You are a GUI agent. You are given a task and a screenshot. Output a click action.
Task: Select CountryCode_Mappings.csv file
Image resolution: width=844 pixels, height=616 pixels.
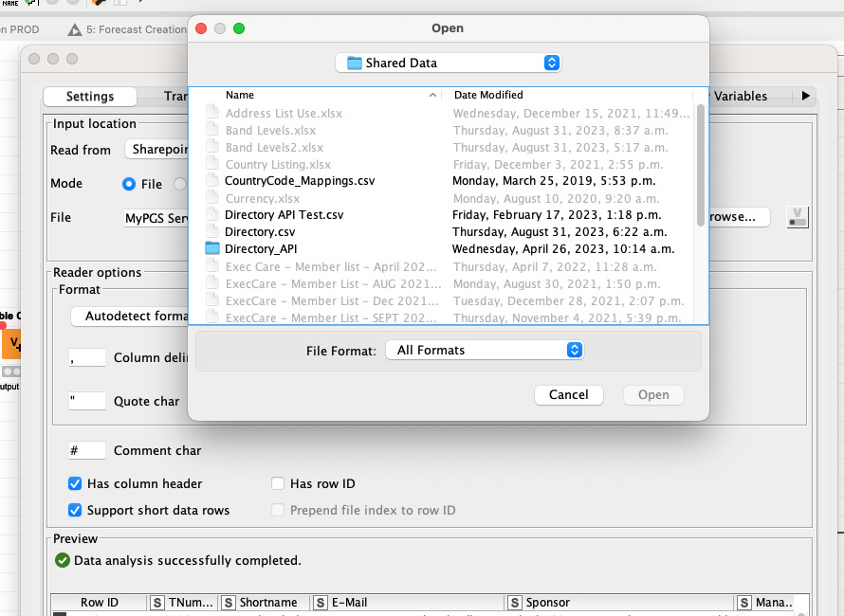click(x=300, y=181)
